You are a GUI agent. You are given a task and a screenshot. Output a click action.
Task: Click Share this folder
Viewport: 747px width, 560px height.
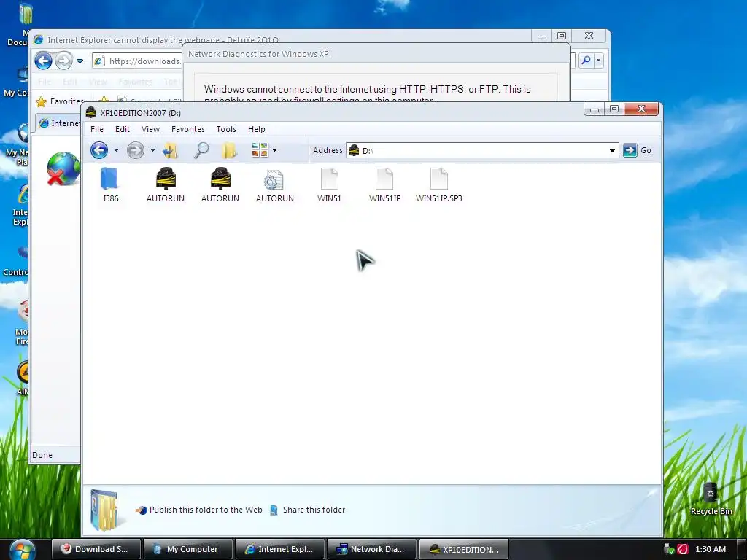[307, 510]
